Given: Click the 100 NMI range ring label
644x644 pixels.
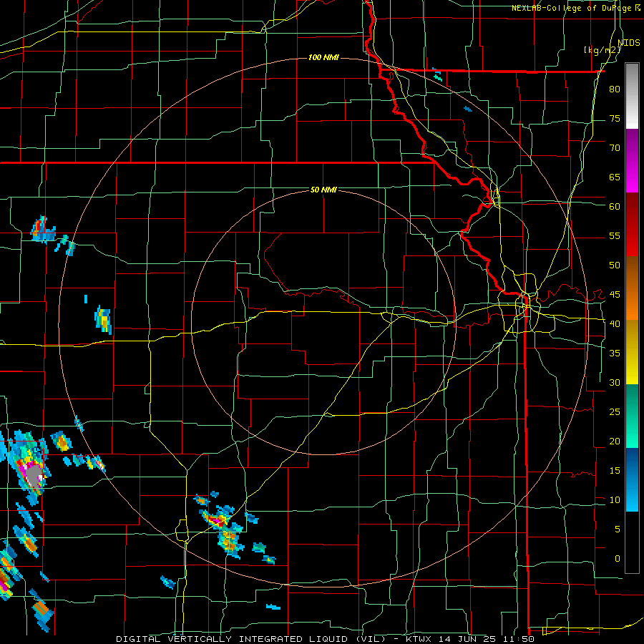Looking at the screenshot, I should tap(323, 57).
